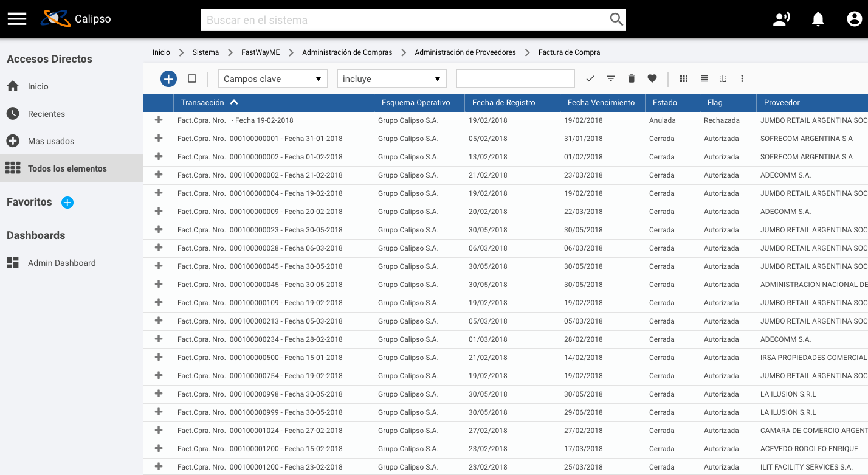The image size is (868, 475).
Task: Delete using the trash can icon
Action: point(632,78)
